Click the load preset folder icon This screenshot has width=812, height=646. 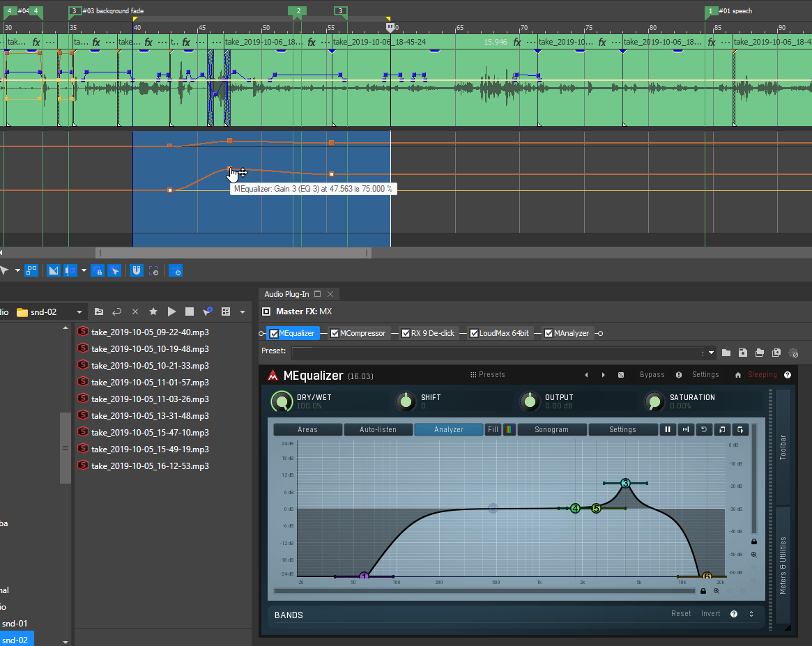pos(726,353)
